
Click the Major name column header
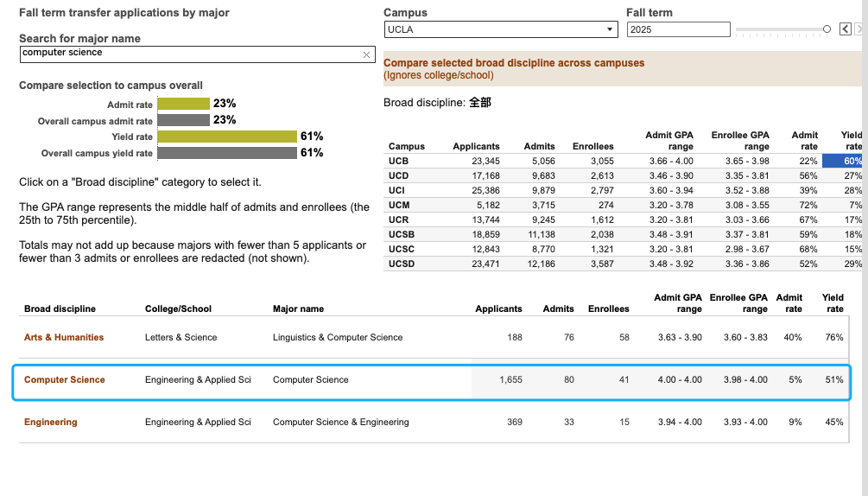[298, 308]
